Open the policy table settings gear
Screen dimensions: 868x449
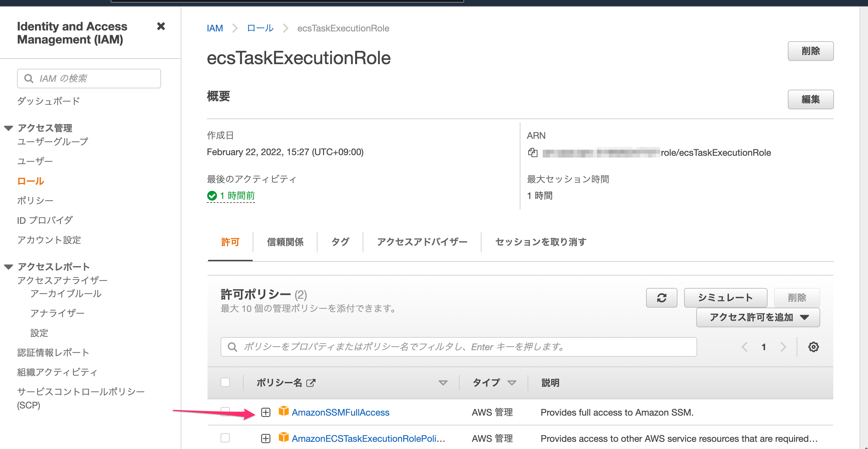click(814, 347)
